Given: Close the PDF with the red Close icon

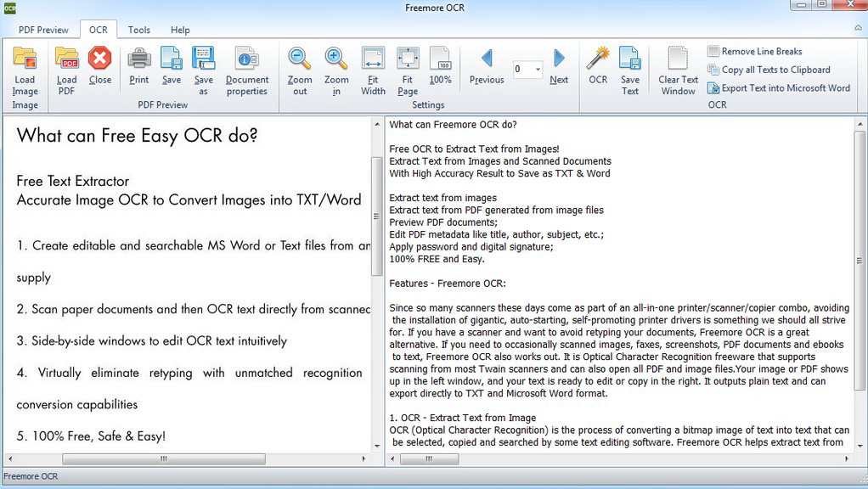Looking at the screenshot, I should pos(99,58).
